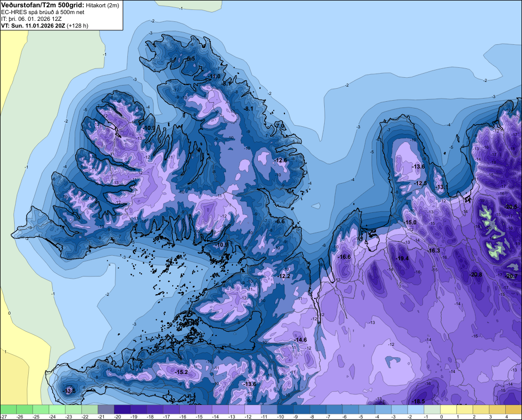Image resolution: width=522 pixels, height=420 pixels.
Task: Click the "-16.3" temperature value on map
Action: pyautogui.click(x=434, y=250)
